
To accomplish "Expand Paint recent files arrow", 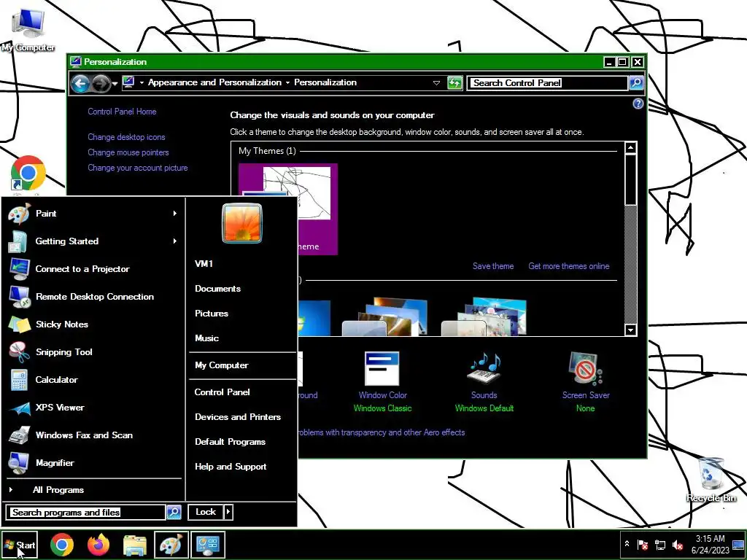I will pos(175,214).
